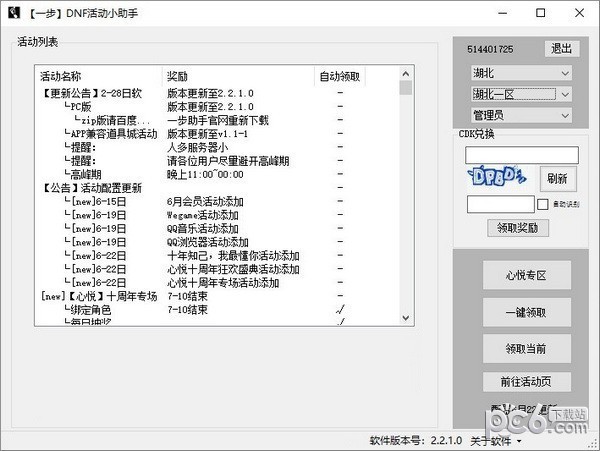Click 心悦十周年狂欢盛典活动添加 text

(x=233, y=269)
